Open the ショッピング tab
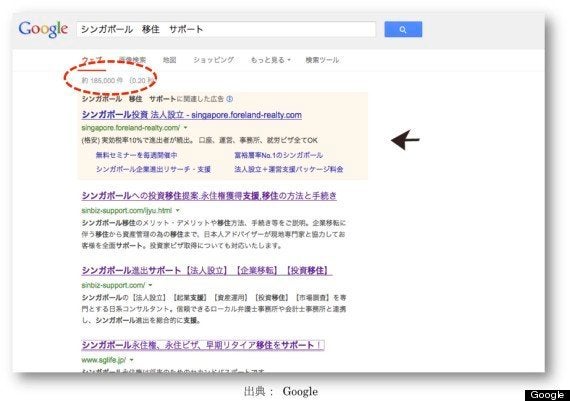 click(x=213, y=60)
